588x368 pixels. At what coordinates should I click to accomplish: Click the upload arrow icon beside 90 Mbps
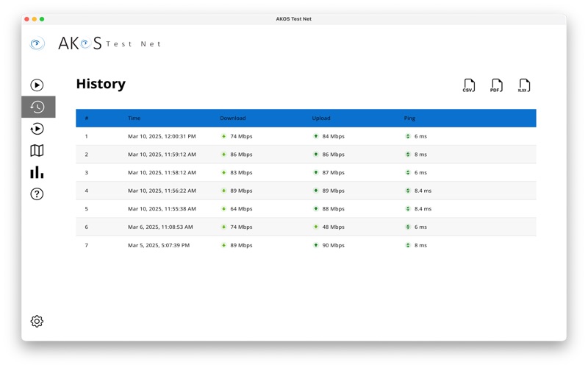coord(316,245)
